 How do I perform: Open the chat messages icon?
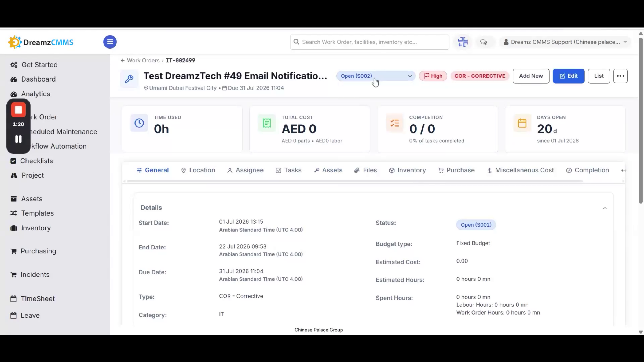click(x=484, y=42)
